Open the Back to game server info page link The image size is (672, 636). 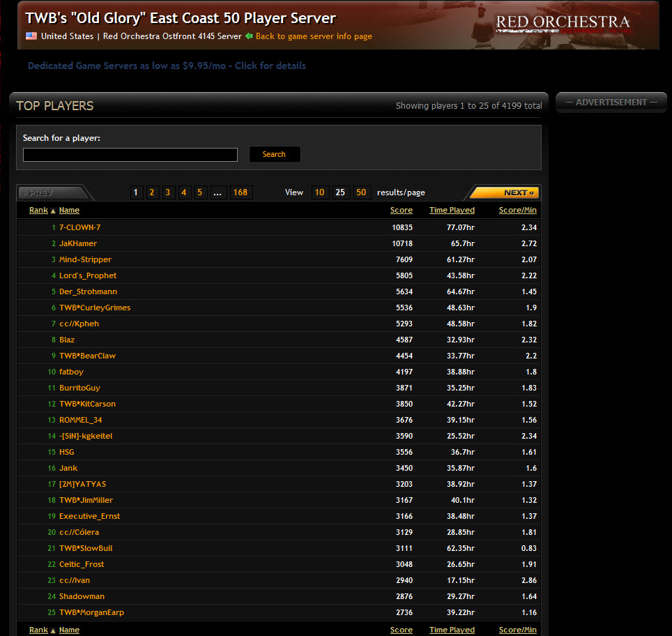coord(314,36)
